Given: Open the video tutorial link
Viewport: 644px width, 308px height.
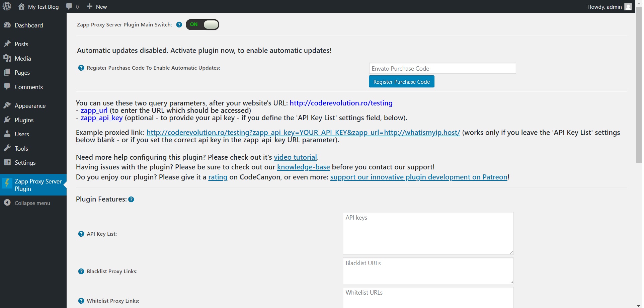Looking at the screenshot, I should 295,157.
